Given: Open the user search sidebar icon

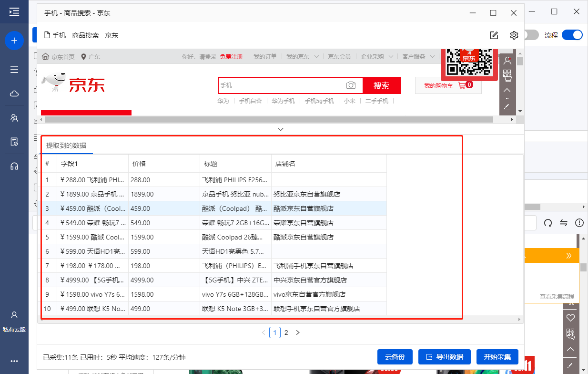Looking at the screenshot, I should click(14, 117).
